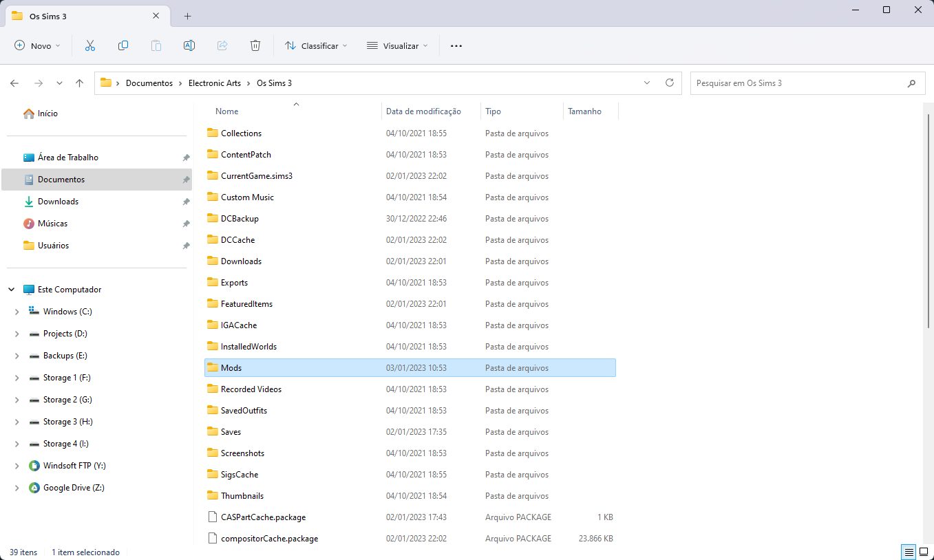
Task: Select the CASPartCache.package file
Action: [410, 517]
